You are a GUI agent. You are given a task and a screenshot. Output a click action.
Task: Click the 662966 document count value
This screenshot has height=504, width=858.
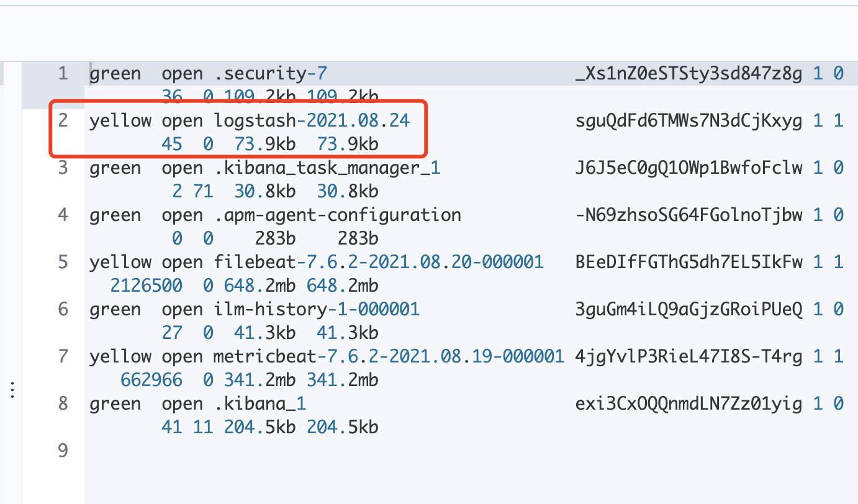click(x=151, y=380)
